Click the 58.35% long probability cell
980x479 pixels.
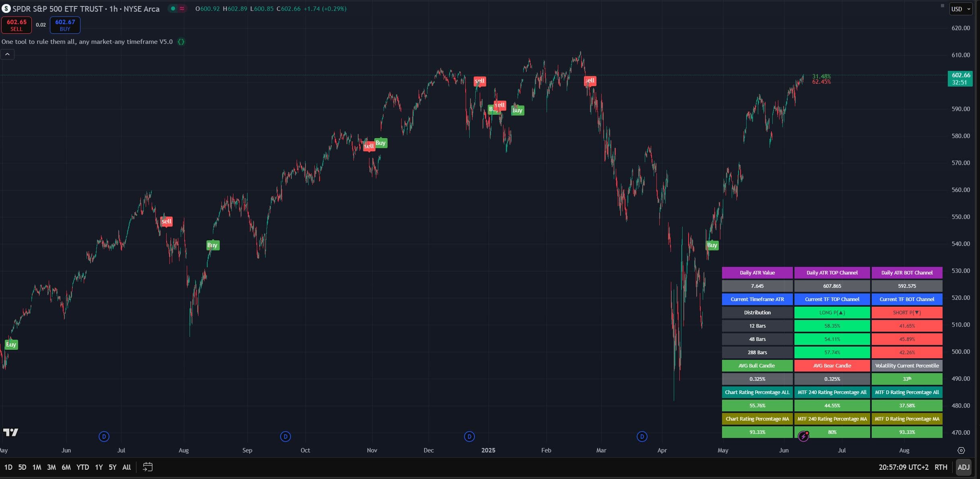832,326
